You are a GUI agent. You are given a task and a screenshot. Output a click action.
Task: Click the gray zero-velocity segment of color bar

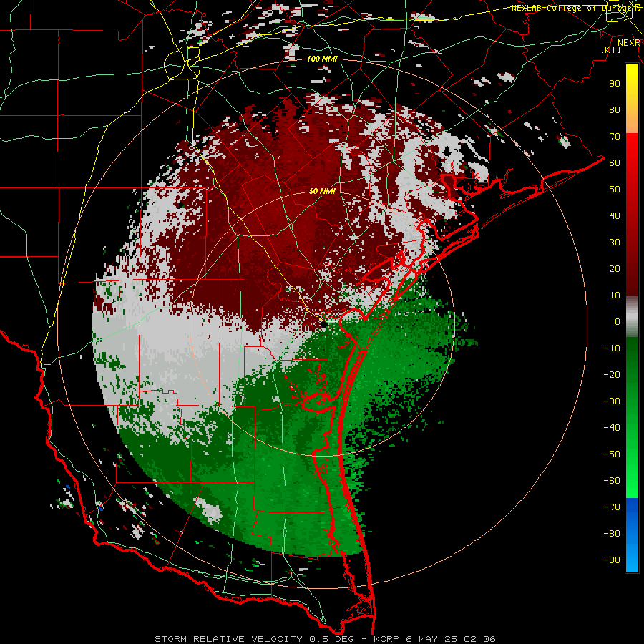pyautogui.click(x=632, y=317)
